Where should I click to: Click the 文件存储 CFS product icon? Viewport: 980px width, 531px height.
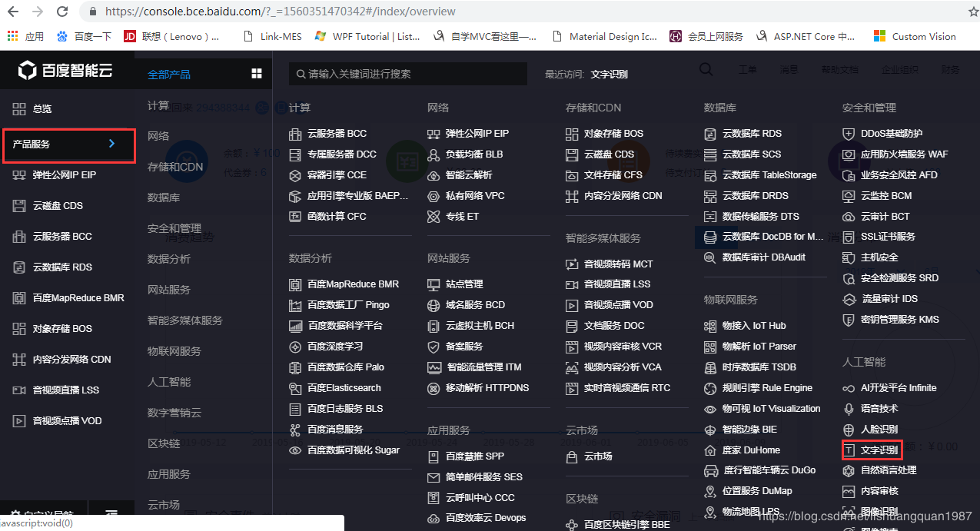[x=572, y=175]
